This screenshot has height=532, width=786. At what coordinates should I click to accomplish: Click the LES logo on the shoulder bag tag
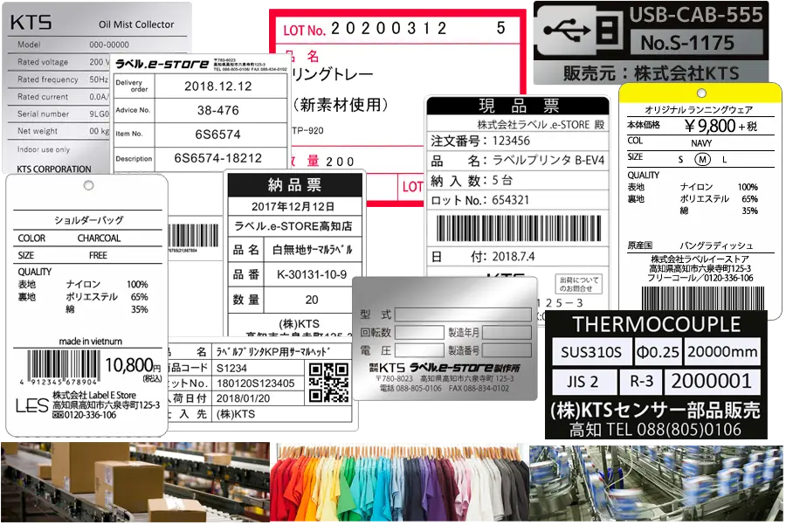(31, 405)
